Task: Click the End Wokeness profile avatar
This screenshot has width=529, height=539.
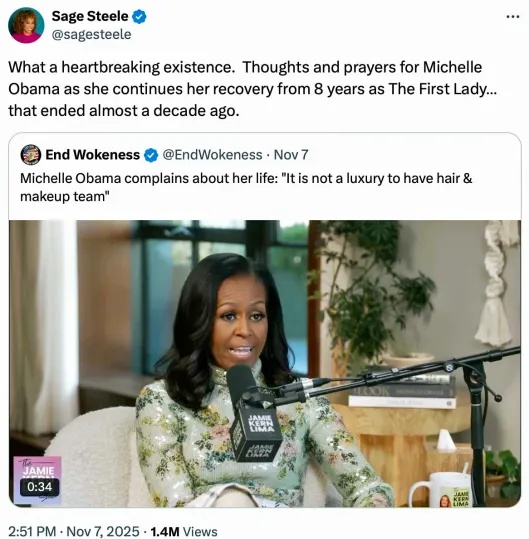Action: (x=31, y=155)
